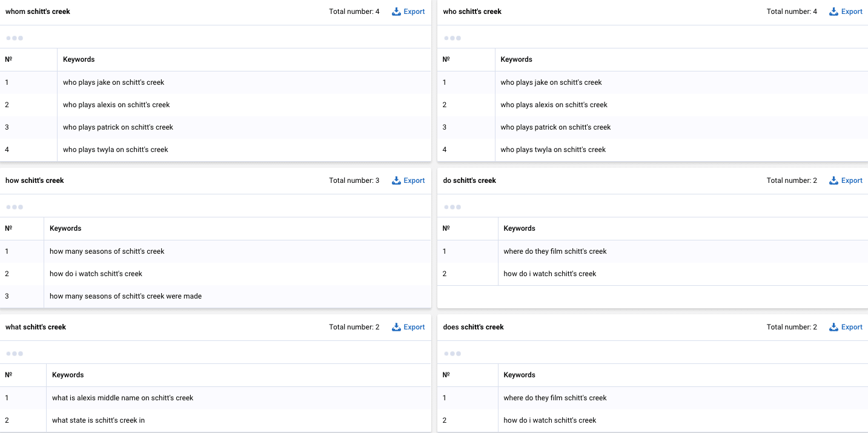Click 'Total number: 3' in the how panel
This screenshot has width=868, height=433.
354,180
